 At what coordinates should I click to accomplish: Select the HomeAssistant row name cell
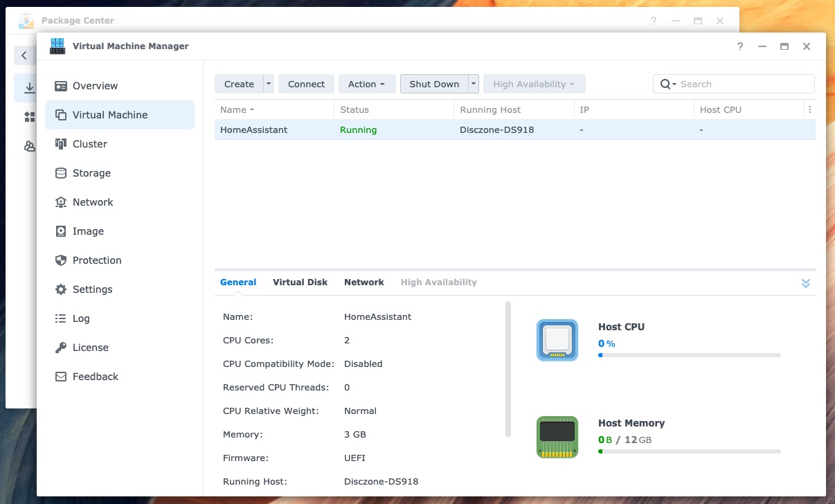[x=253, y=129]
